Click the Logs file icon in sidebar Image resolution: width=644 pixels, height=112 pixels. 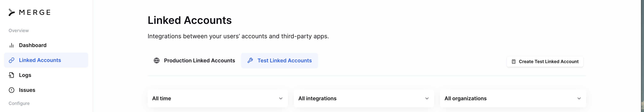[x=12, y=75]
